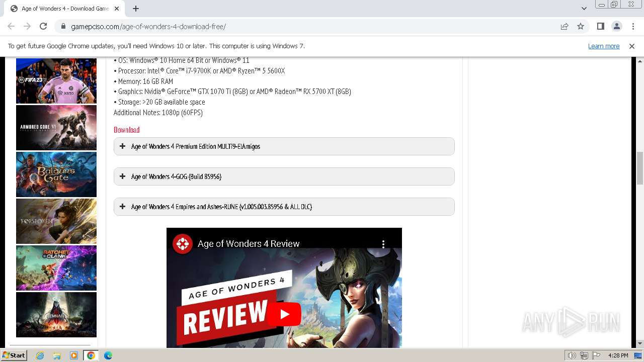Screen dimensions: 644x362
Task: Open Windows Media Player taskbar icon
Action: coord(74,355)
